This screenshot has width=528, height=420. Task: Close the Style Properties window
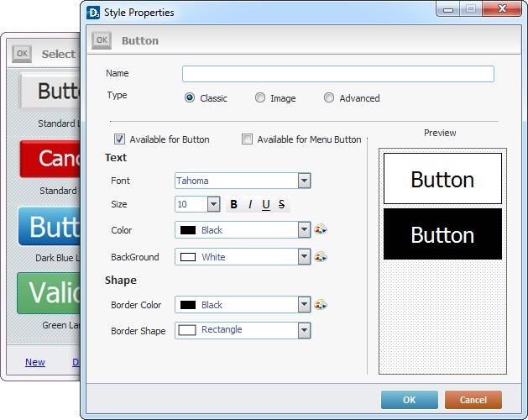click(502, 8)
